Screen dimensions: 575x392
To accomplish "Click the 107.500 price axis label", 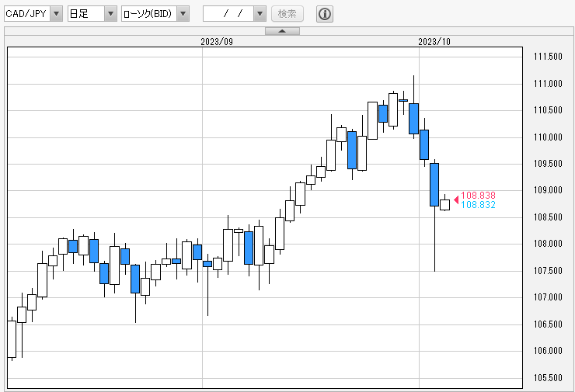I will pos(548,270).
